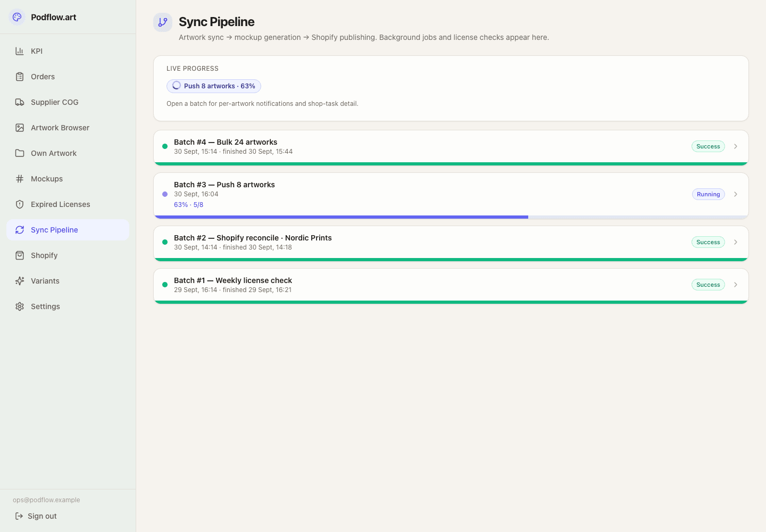Click the Own Artwork folder icon
Viewport: 766px width, 532px height.
20,153
